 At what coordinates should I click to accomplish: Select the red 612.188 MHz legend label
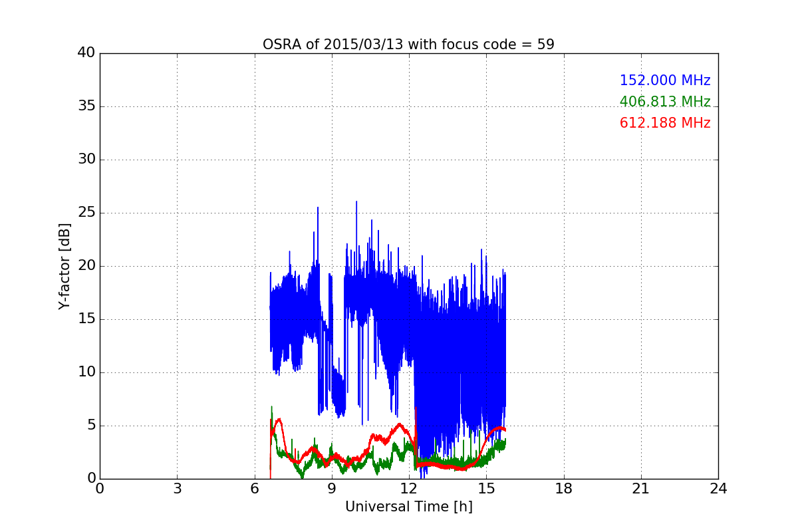tap(665, 123)
